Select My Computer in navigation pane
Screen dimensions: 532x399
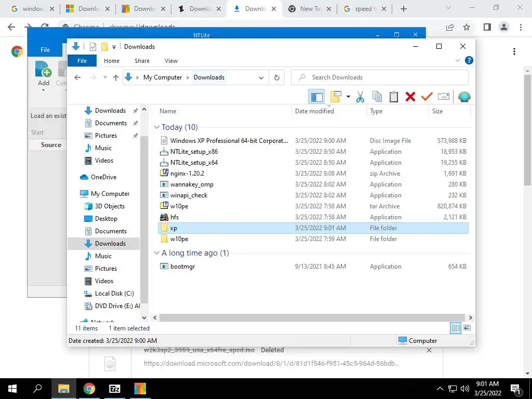click(110, 193)
